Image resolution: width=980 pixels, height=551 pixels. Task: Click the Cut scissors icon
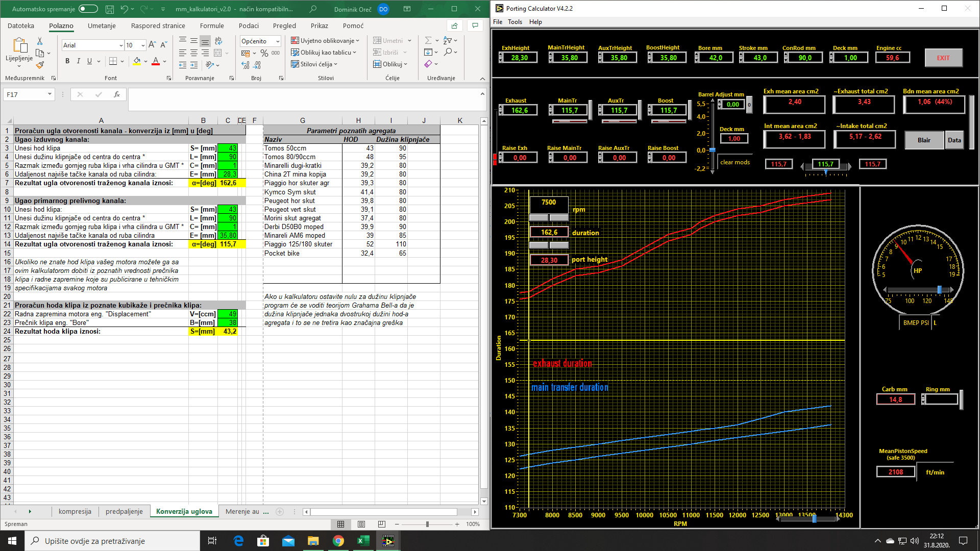pos(40,41)
